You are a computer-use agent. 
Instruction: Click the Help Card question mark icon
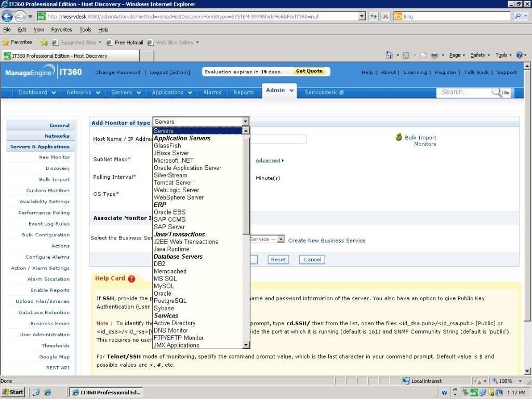tap(131, 279)
